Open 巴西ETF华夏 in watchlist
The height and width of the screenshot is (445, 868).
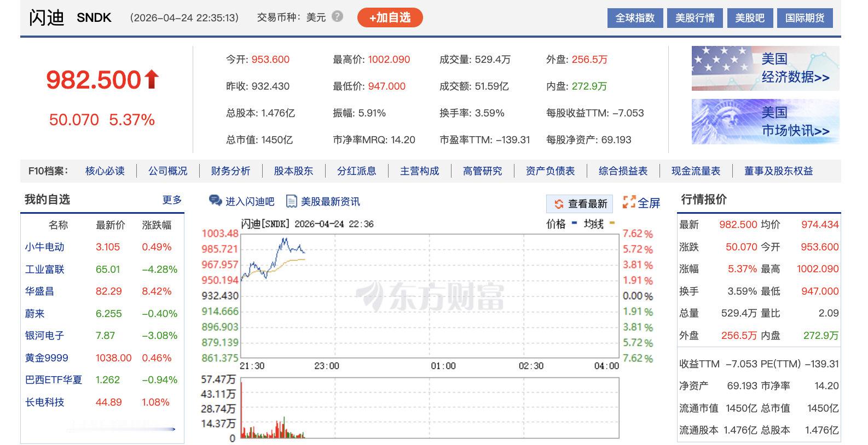[x=54, y=380]
